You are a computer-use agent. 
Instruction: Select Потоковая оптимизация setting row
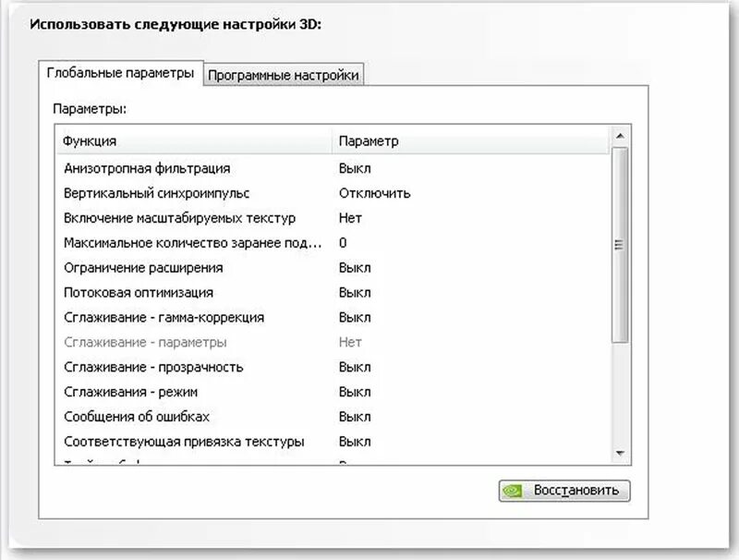click(333, 293)
